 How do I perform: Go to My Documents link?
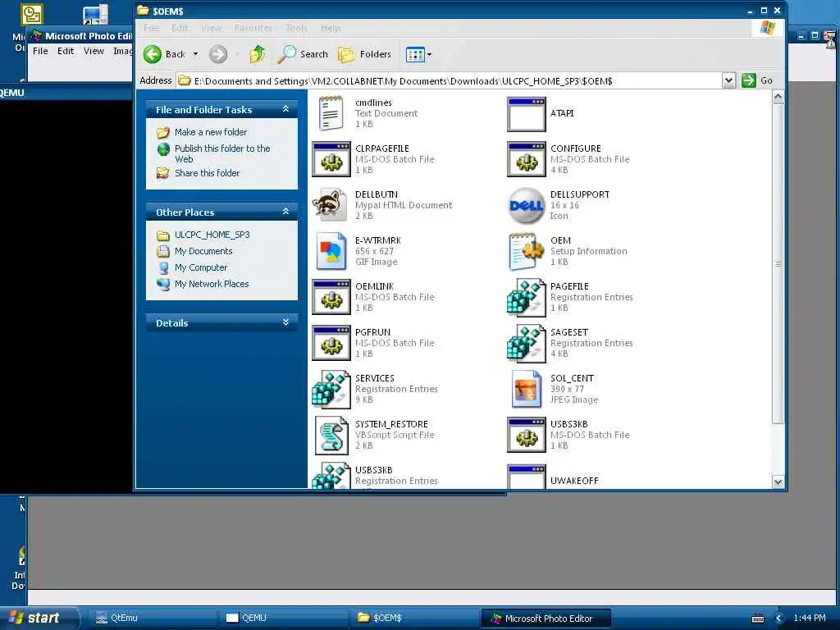pos(203,251)
